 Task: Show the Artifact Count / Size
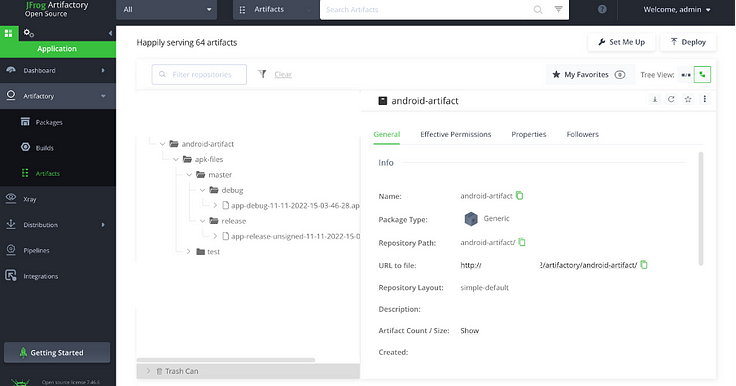[469, 331]
